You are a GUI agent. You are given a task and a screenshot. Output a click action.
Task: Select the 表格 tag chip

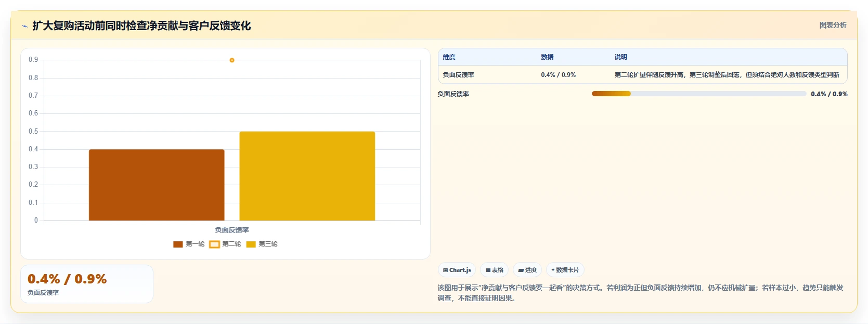(x=495, y=270)
